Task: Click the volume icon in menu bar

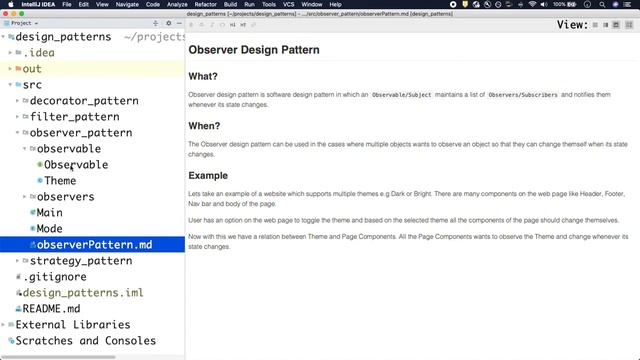Action: [x=544, y=4]
